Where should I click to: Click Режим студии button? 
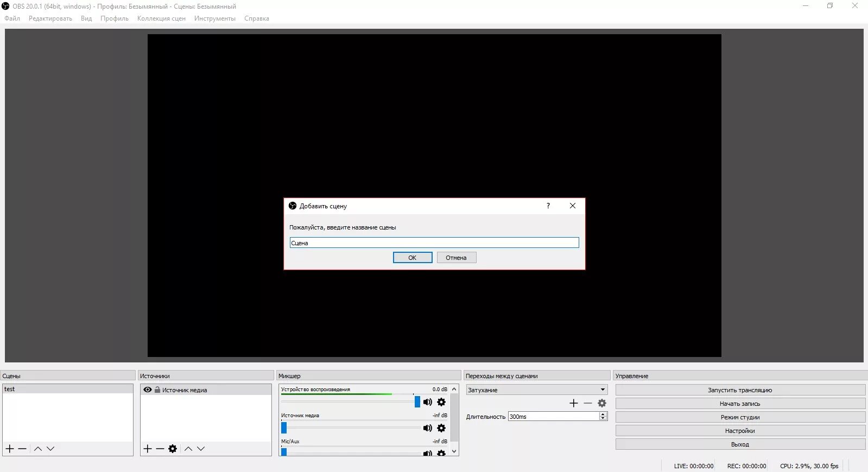pos(740,417)
